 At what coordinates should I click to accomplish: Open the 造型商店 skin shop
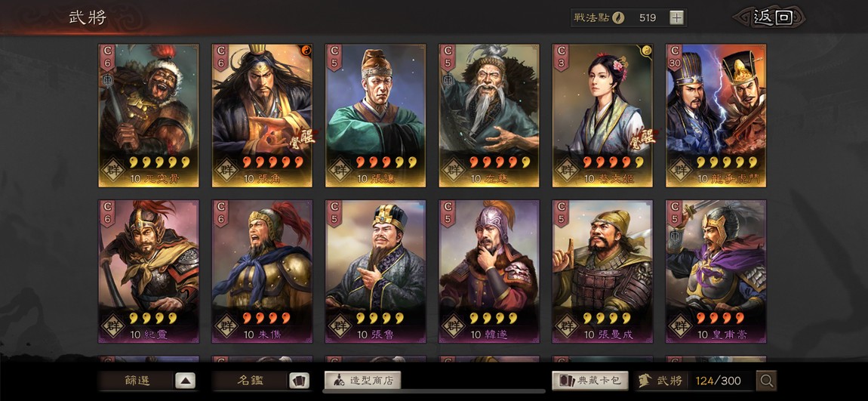click(x=362, y=381)
